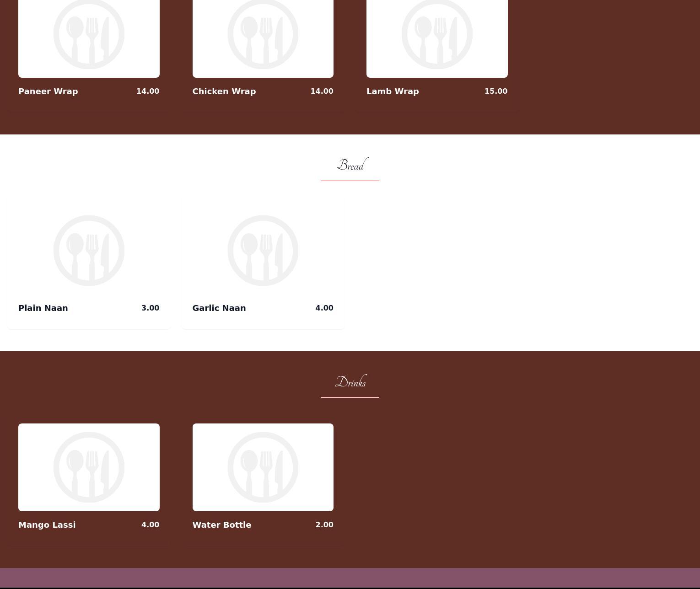
Task: Open the Mango Lassi cutlery icon
Action: [x=89, y=467]
